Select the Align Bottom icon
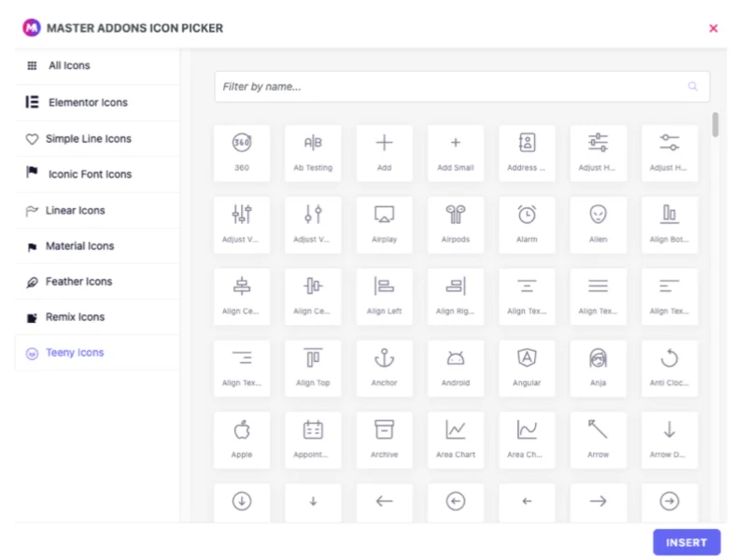 (x=669, y=225)
